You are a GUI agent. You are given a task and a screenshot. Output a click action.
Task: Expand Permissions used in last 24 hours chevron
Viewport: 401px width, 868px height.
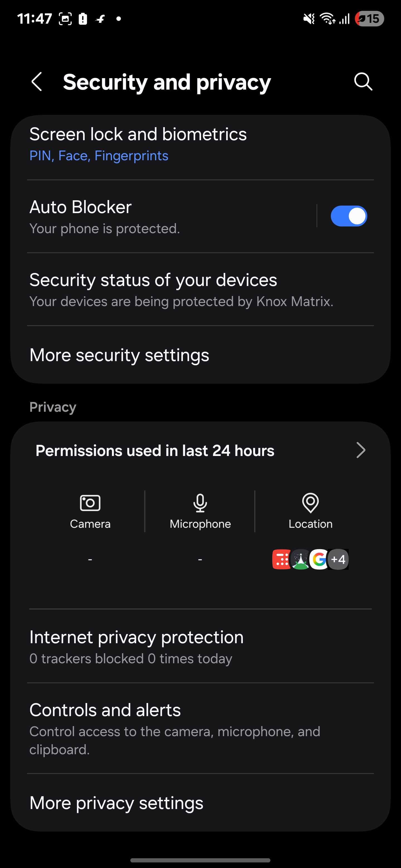click(x=361, y=450)
